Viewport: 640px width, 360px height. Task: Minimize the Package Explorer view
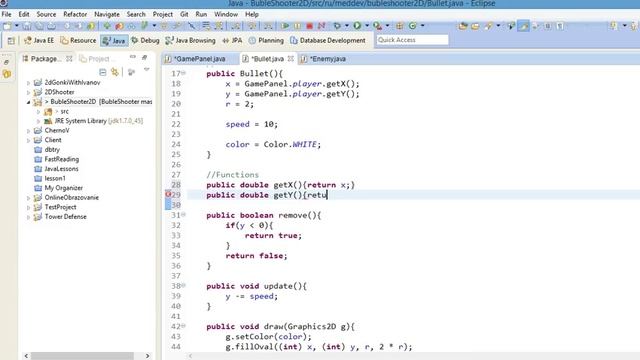pyautogui.click(x=133, y=57)
